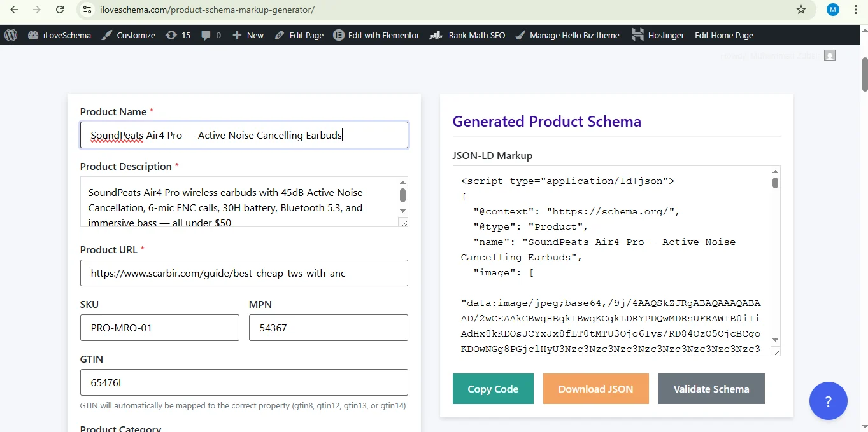Click the page scrollbar down arrow
The image size is (868, 432).
864,426
